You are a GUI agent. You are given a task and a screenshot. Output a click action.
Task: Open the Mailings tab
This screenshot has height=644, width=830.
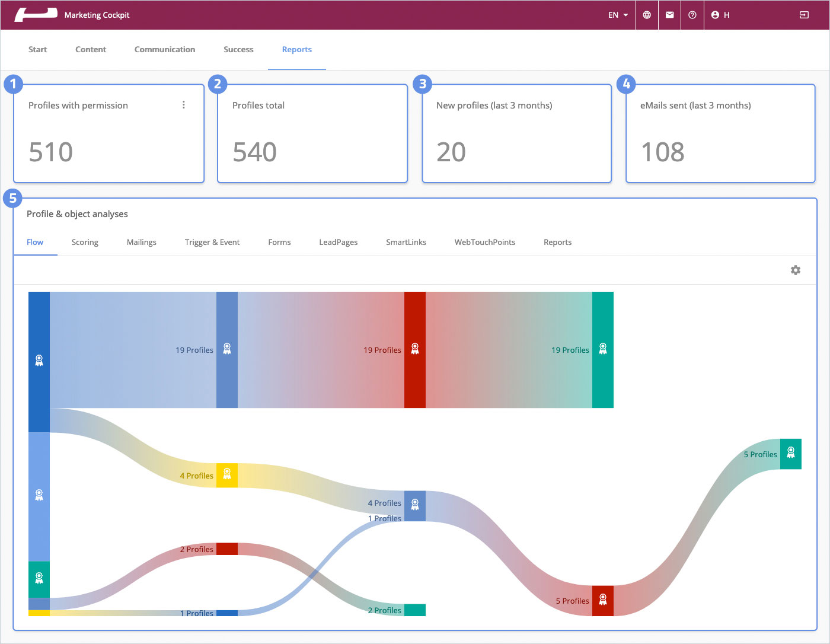[x=141, y=242]
